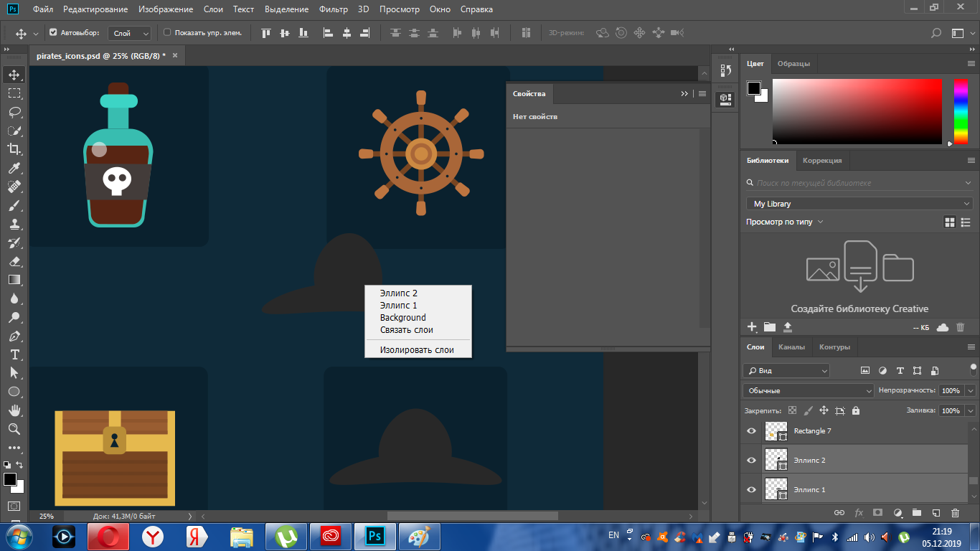Select the Zoom tool
Screen dimensions: 980x551
click(x=14, y=429)
